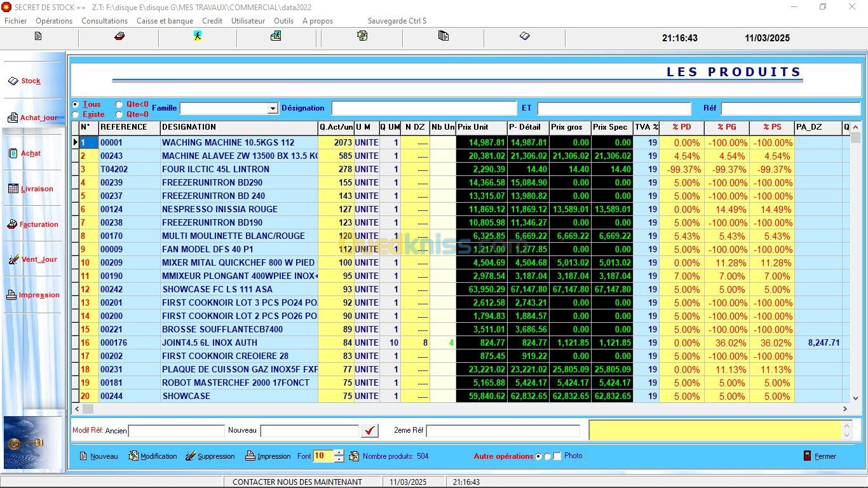Open Facturation in the left sidebar

tap(38, 224)
